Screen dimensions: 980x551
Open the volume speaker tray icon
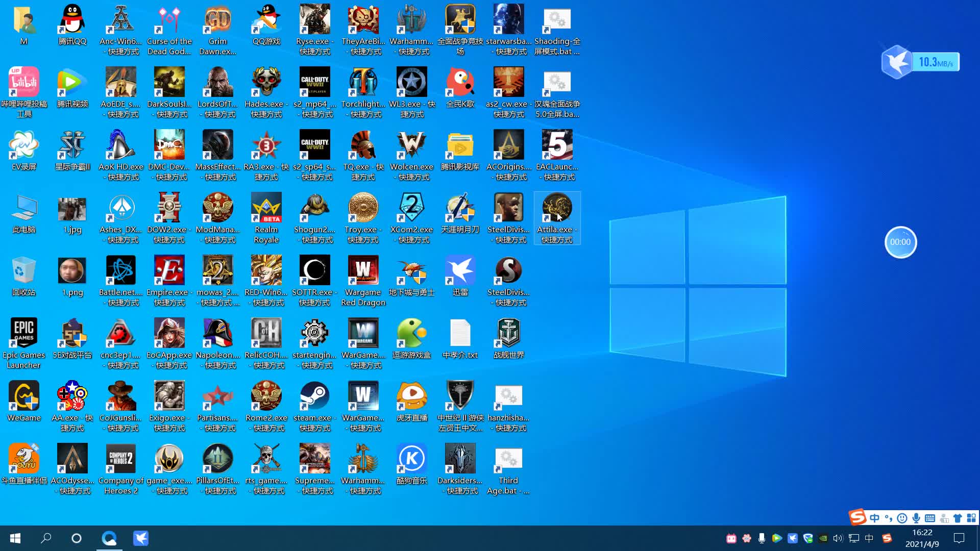(x=838, y=538)
